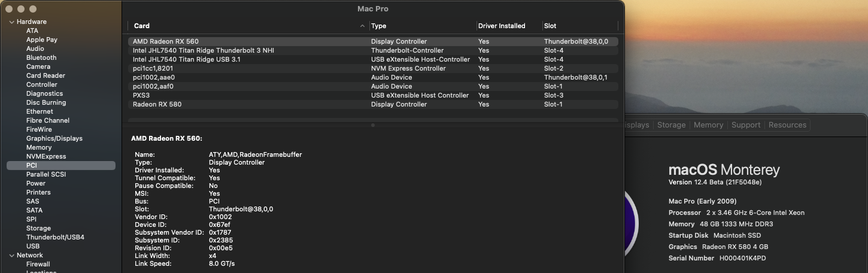
Task: Open NVMExpress section
Action: [x=46, y=156]
